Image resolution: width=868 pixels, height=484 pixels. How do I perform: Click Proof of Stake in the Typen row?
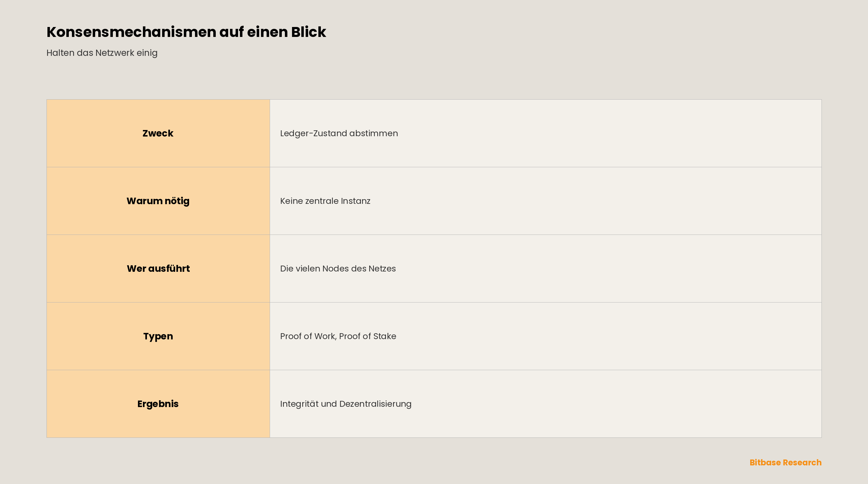(x=368, y=336)
